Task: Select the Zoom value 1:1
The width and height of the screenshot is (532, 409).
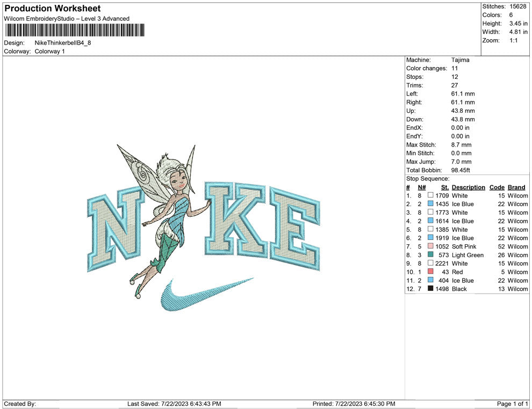Action: click(513, 40)
